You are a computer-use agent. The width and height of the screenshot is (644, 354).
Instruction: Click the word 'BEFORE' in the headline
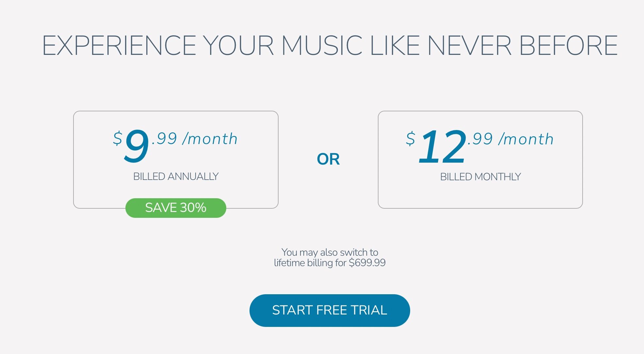coord(568,45)
